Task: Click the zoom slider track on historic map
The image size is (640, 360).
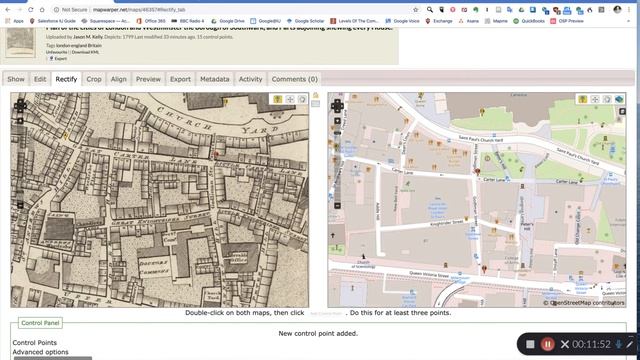Action: pos(20,163)
